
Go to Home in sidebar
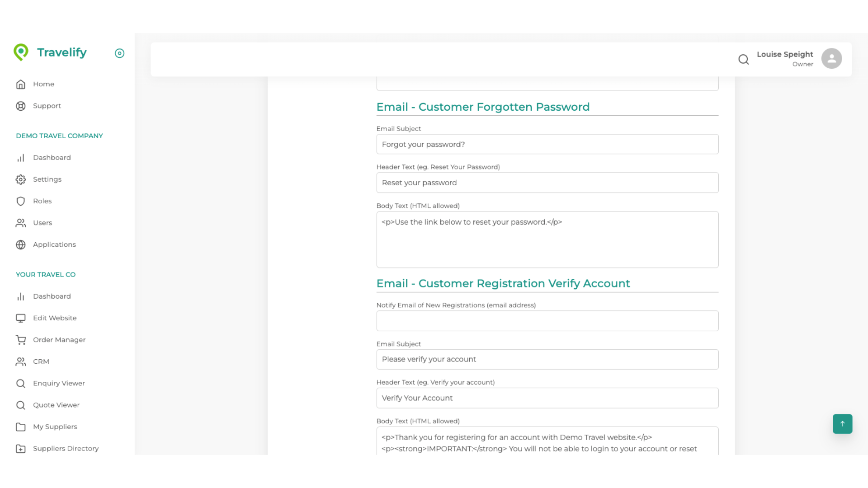pyautogui.click(x=43, y=84)
